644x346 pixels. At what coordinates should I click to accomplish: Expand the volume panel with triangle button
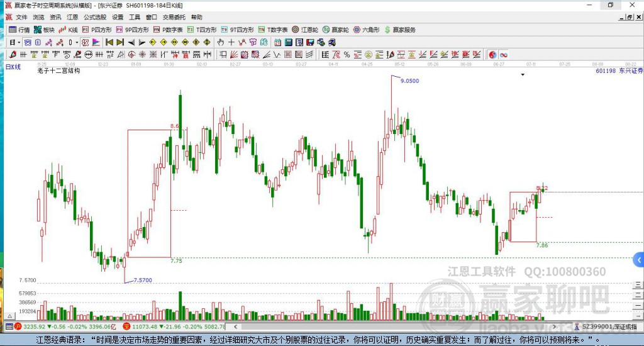pos(10,316)
